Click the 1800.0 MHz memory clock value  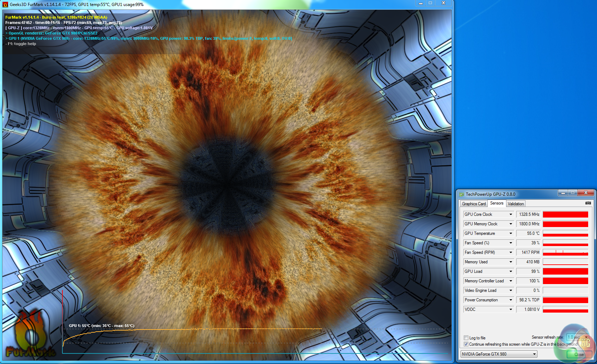528,224
